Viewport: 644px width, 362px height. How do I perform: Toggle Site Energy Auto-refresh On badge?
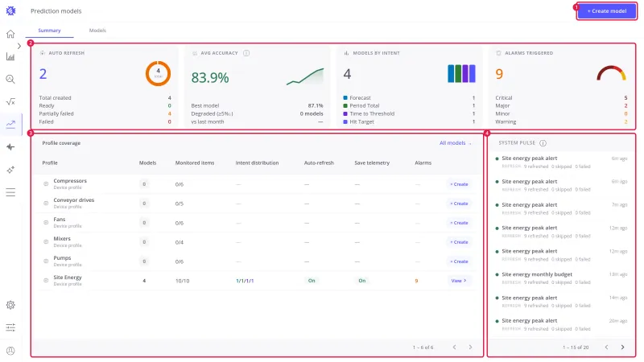coord(312,281)
